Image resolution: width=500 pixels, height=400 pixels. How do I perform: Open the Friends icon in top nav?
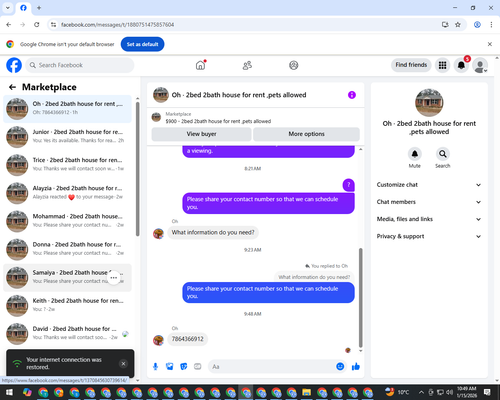247,65
